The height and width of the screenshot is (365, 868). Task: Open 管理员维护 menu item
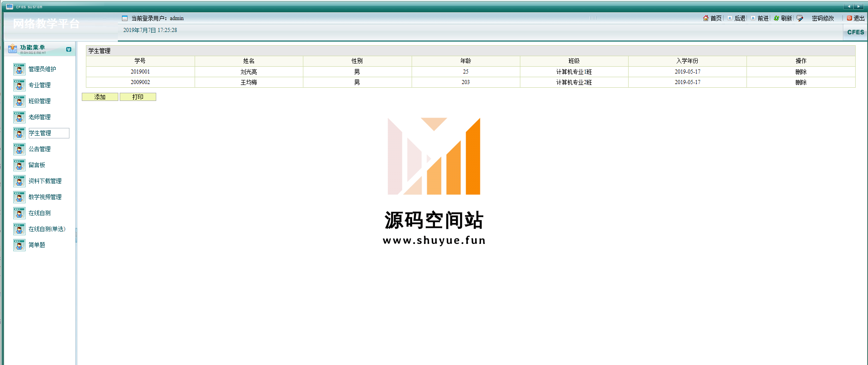point(42,69)
